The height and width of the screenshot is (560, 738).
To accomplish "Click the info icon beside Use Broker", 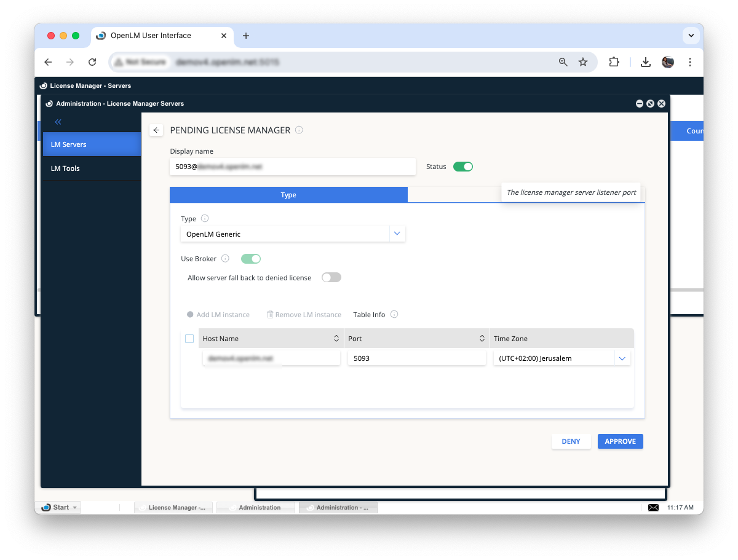I will tap(225, 259).
